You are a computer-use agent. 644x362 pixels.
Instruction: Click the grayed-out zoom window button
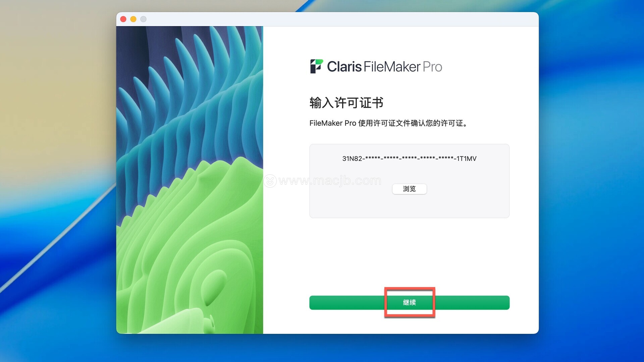(x=143, y=19)
